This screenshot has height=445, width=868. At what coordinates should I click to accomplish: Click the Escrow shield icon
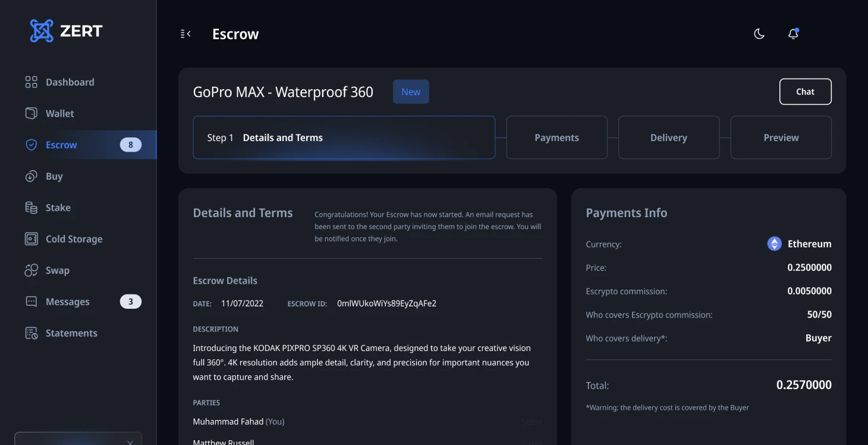click(x=31, y=144)
